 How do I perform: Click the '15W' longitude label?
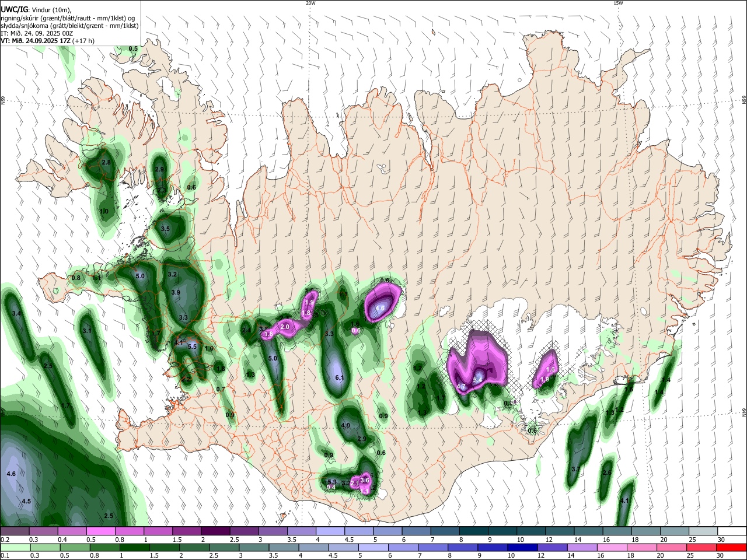(x=618, y=3)
